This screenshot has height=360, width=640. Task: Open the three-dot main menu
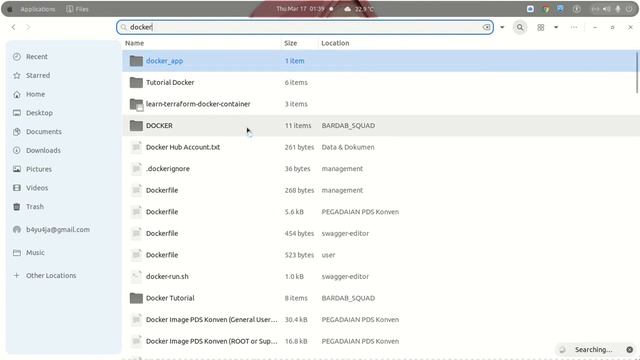pos(574,27)
